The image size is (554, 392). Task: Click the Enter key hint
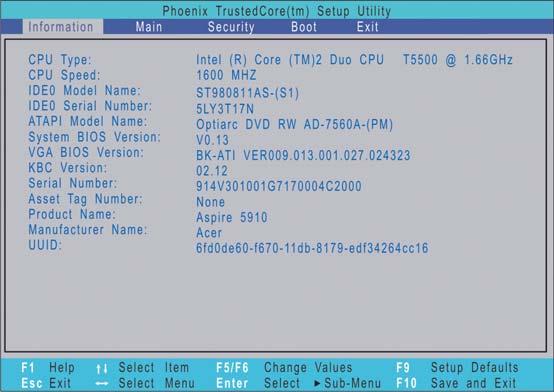pyautogui.click(x=232, y=383)
